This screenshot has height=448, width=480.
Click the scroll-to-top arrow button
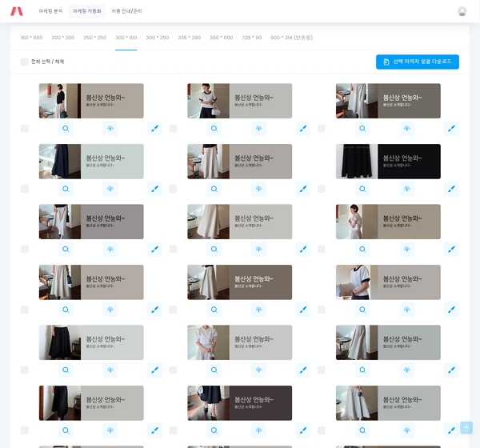click(466, 428)
